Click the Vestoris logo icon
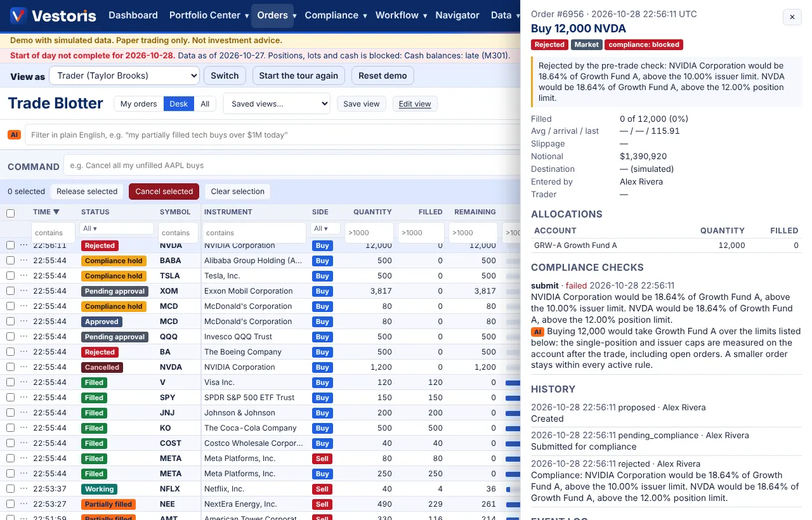Screen dimensions: 812x520 [18, 15]
